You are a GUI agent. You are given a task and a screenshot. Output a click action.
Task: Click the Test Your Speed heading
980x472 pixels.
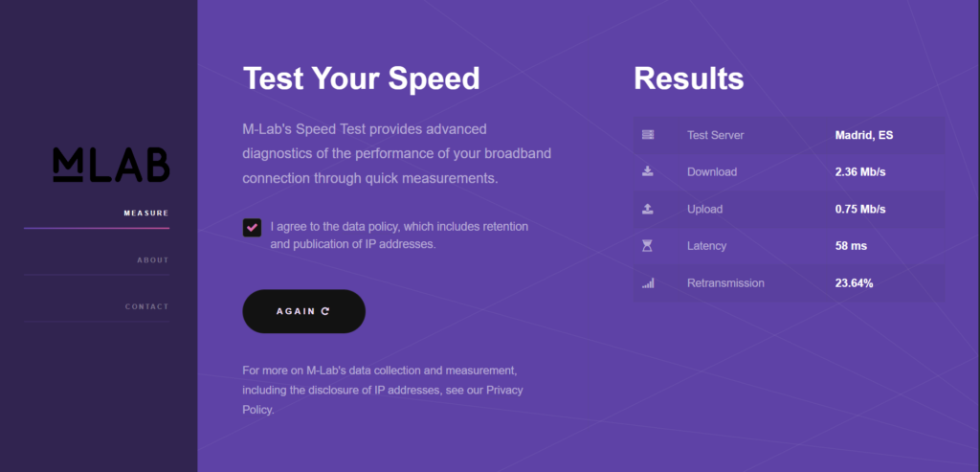[x=361, y=79]
